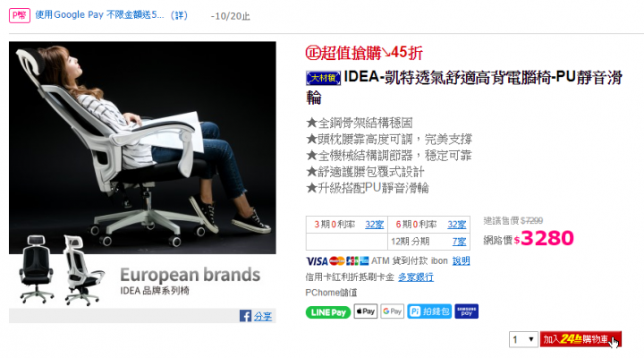The image size is (644, 358).
Task: Add item to 24h shopping cart
Action: [580, 339]
